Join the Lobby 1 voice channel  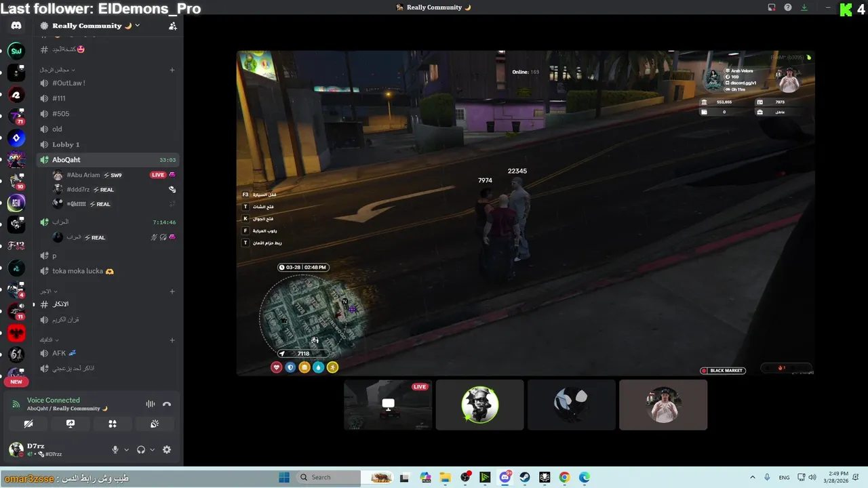(x=108, y=144)
